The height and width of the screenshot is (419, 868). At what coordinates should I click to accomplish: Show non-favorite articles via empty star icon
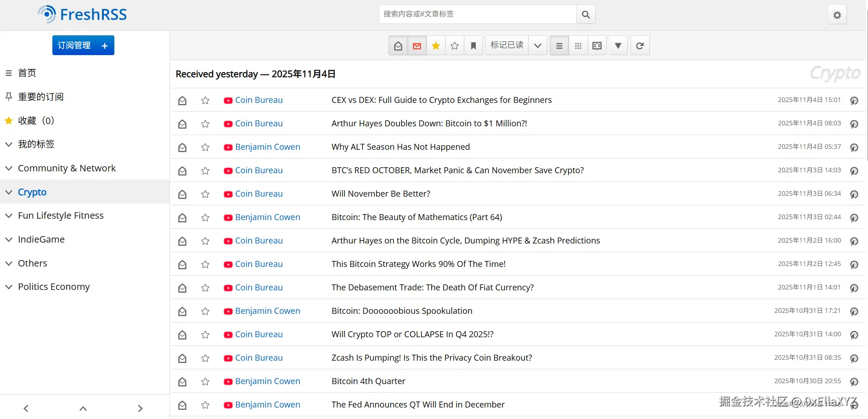point(454,45)
